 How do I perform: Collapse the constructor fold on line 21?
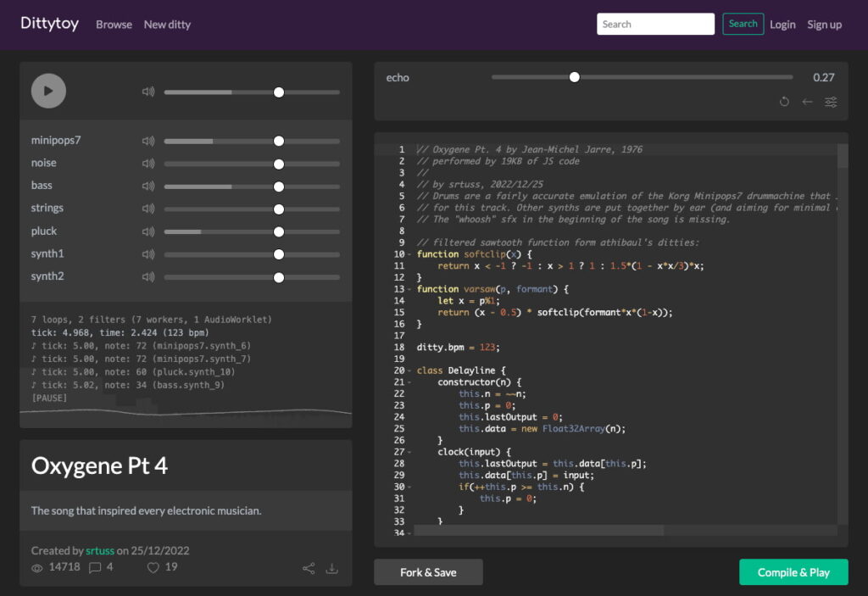[409, 382]
